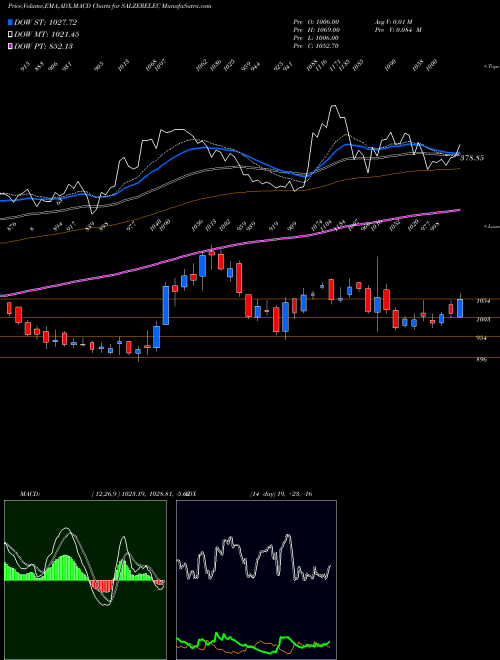Click the blue DOW ST legend swatch
This screenshot has height=660, width=500.
point(10,22)
